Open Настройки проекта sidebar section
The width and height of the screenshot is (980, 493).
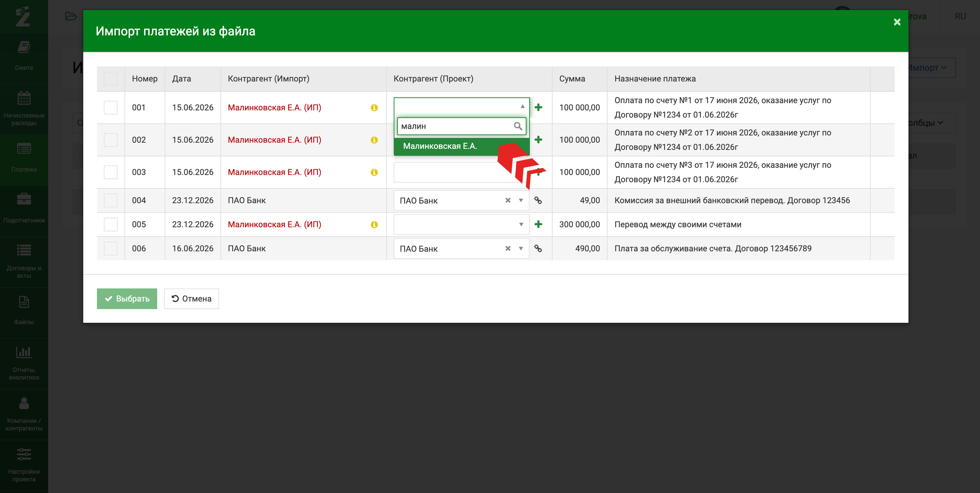[24, 465]
